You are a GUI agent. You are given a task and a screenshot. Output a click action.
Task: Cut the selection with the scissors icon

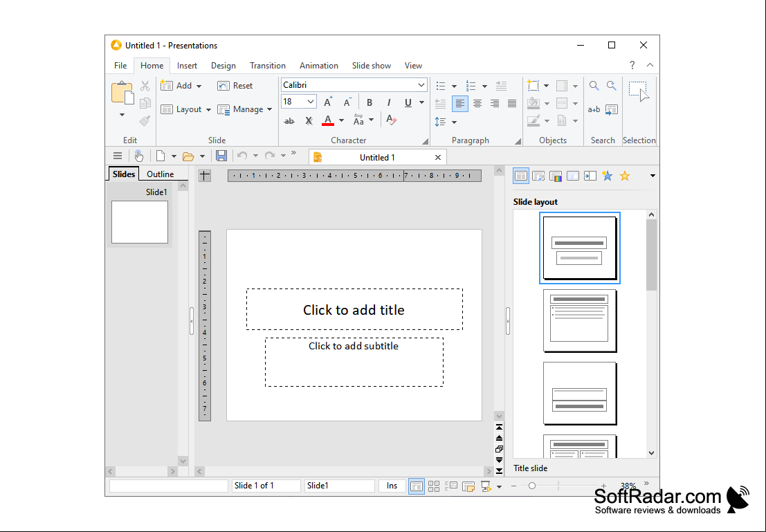click(x=145, y=86)
